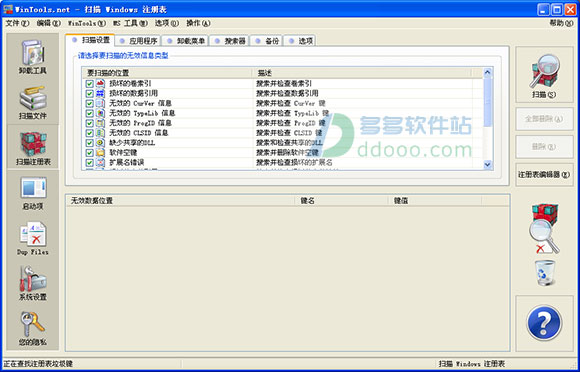The height and width of the screenshot is (372, 580).
Task: Click the icon of 损坏的卷索引 row
Action: point(100,84)
